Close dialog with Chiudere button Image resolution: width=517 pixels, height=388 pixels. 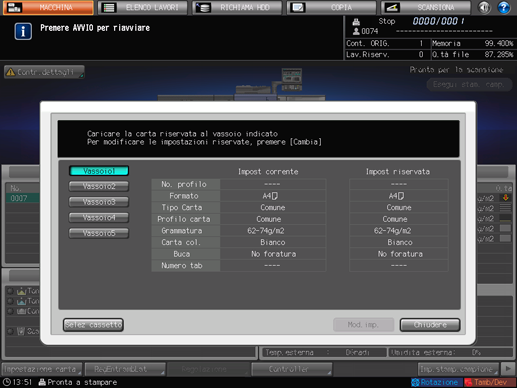(430, 325)
